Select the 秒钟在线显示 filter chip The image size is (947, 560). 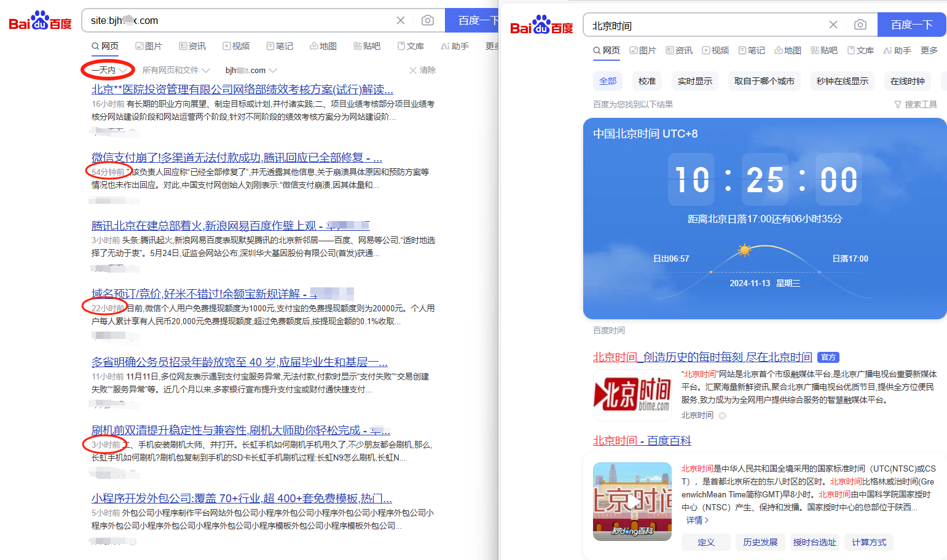(843, 81)
